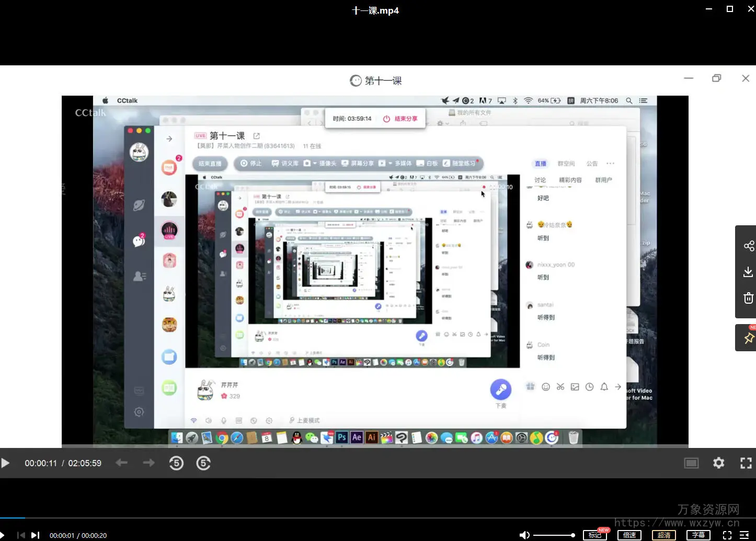Click the left arrow beside the 02:05:59 duration

point(122,463)
